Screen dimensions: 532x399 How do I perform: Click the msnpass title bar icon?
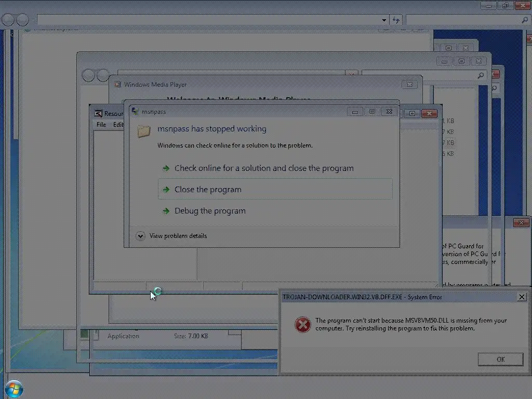pyautogui.click(x=135, y=111)
